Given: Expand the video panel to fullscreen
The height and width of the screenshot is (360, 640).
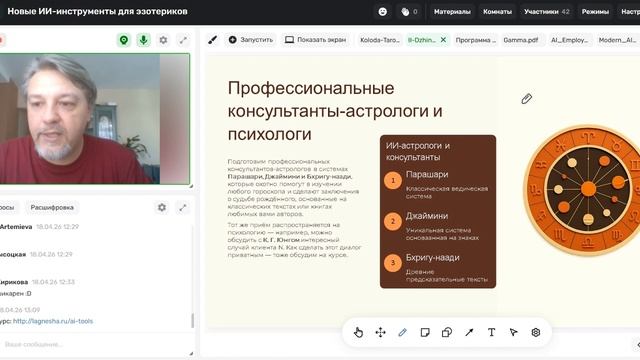Looking at the screenshot, I should pyautogui.click(x=183, y=40).
